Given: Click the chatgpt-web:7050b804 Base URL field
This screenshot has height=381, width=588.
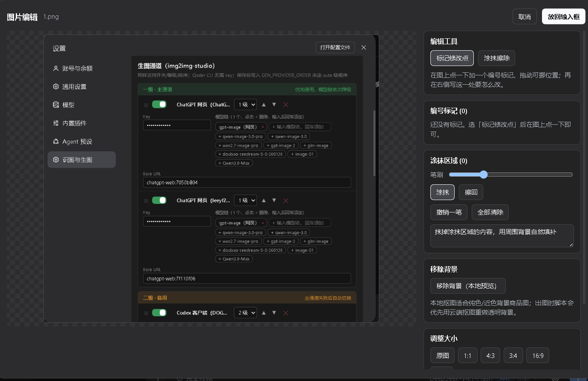Looking at the screenshot, I should pos(247,182).
